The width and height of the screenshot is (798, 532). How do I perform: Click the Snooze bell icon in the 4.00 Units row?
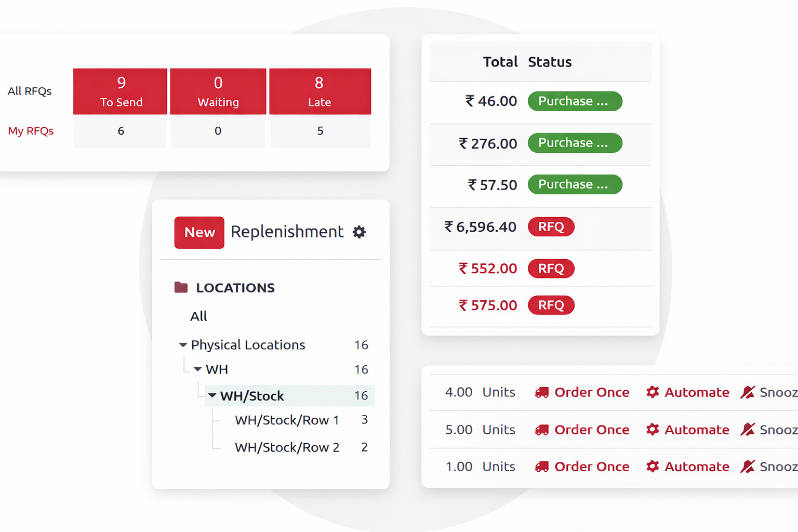click(x=748, y=392)
